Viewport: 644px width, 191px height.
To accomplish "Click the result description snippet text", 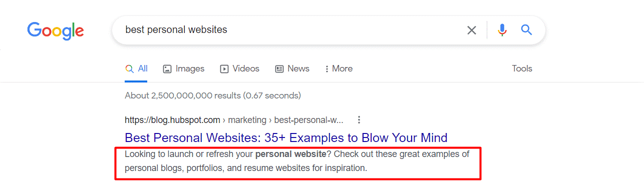I will coord(297,161).
